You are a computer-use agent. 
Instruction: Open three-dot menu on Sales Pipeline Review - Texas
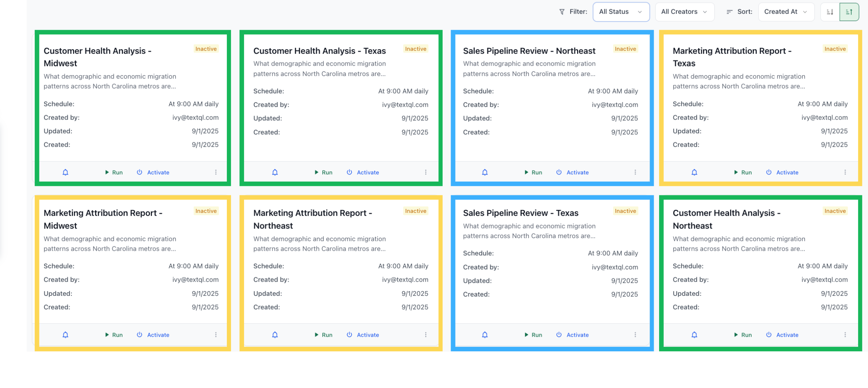(x=635, y=335)
